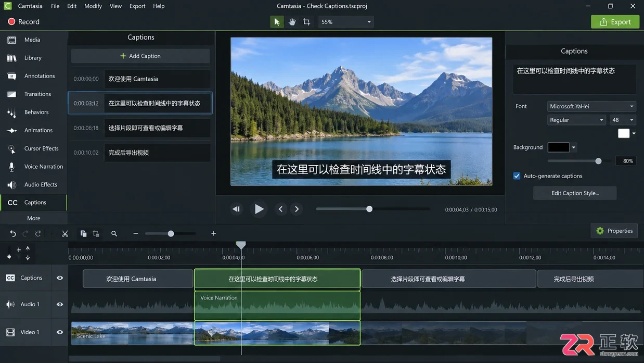This screenshot has height=363, width=644.
Task: Open the Media bin tab
Action: [x=33, y=40]
